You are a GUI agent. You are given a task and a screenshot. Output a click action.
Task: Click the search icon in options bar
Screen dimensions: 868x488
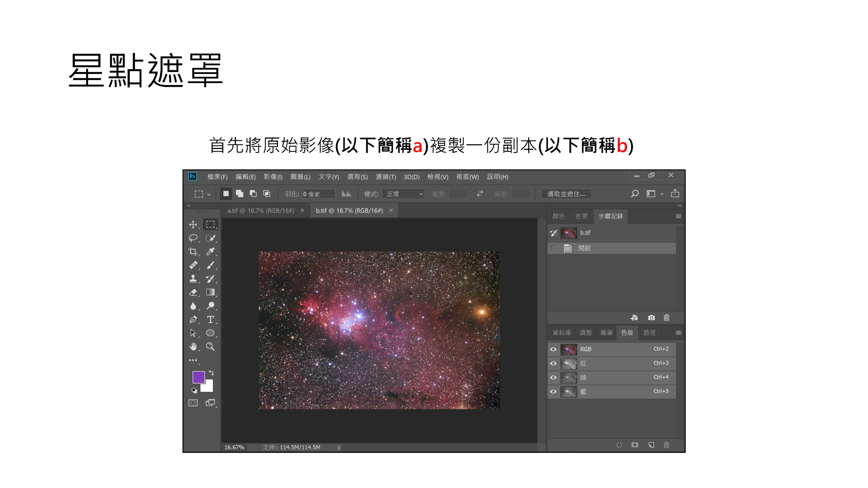click(x=635, y=194)
